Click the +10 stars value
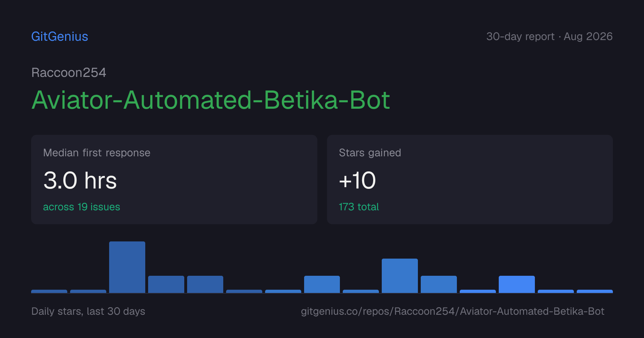Viewport: 644px width, 338px height. pos(357,180)
